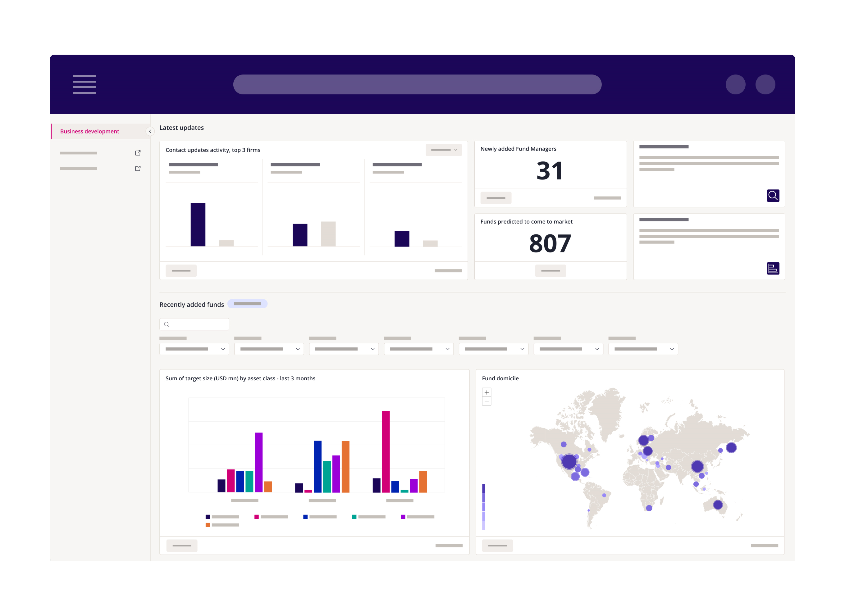The width and height of the screenshot is (845, 616).
Task: Open the last filter dropdown on the right
Action: (643, 349)
